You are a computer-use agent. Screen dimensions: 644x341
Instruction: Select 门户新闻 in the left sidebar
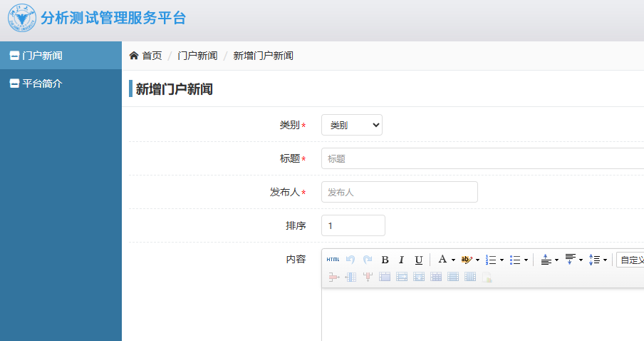[x=61, y=55]
